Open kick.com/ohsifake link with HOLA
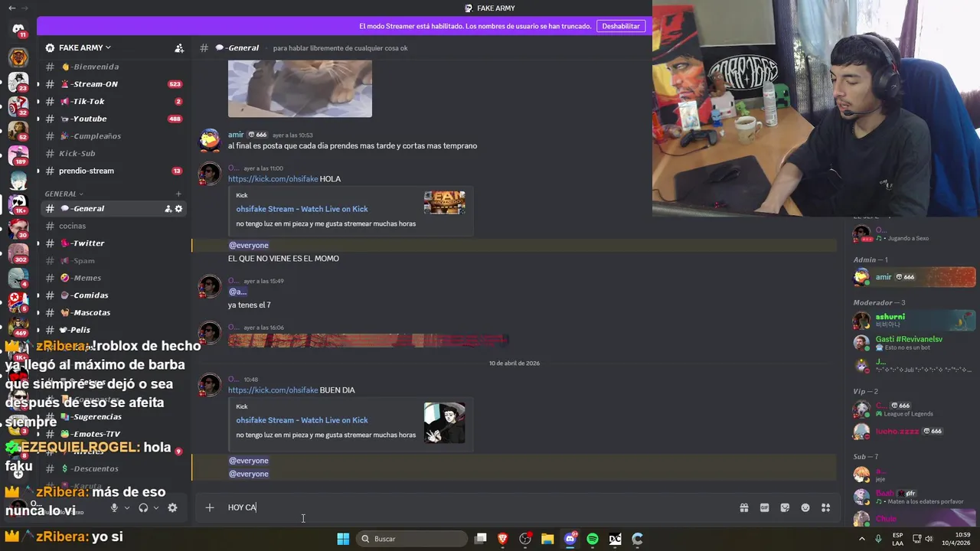 273,179
